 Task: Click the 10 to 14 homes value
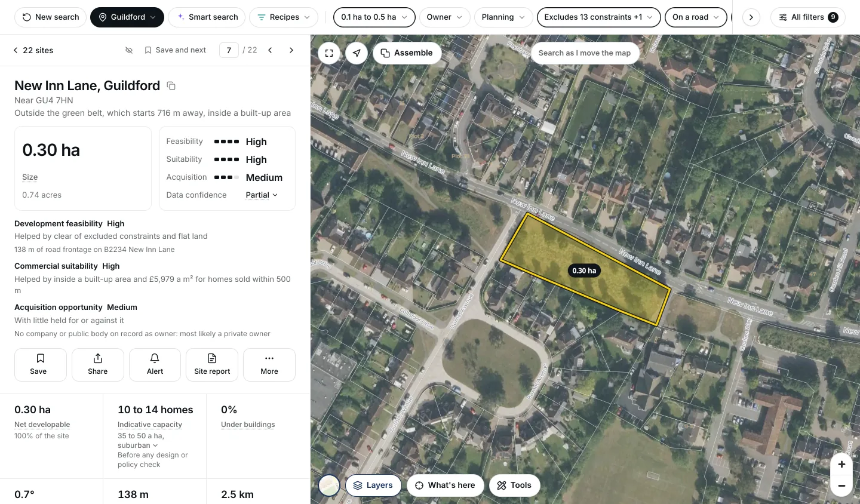(x=155, y=410)
